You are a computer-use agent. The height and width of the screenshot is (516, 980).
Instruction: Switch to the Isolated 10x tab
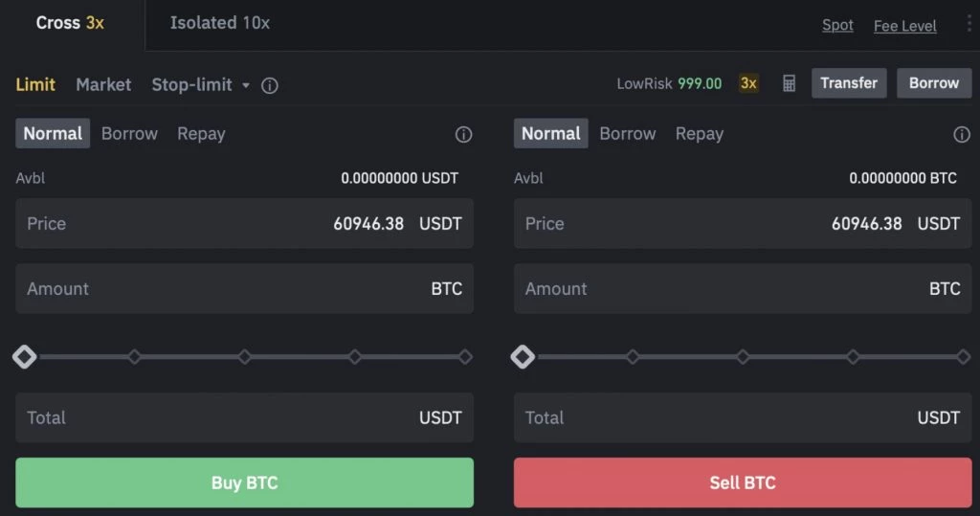pos(219,23)
